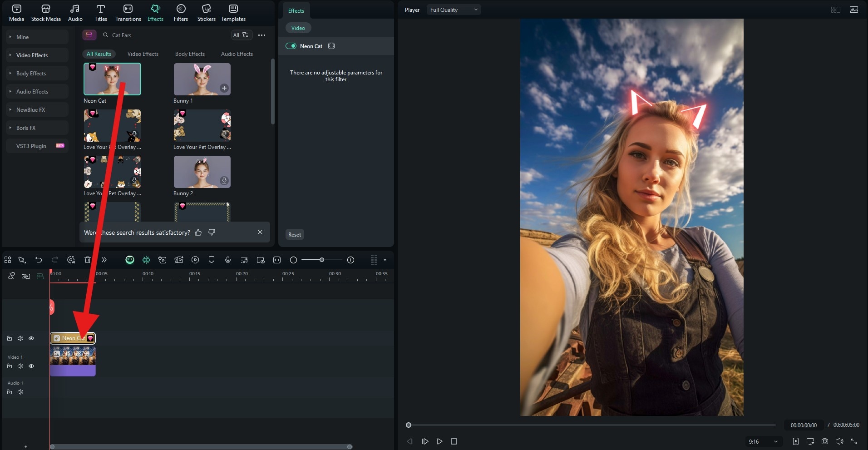This screenshot has height=450, width=868.
Task: Click the fit-to-timeline arrows icon
Action: (277, 260)
